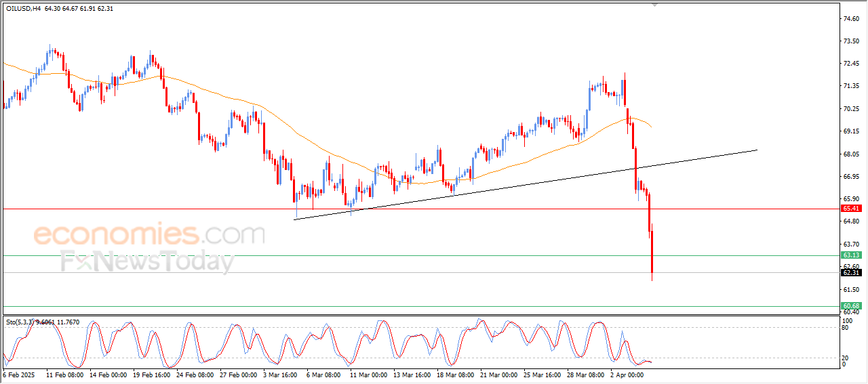
Task: Click the 74.60 price axis label
Action: (850, 19)
